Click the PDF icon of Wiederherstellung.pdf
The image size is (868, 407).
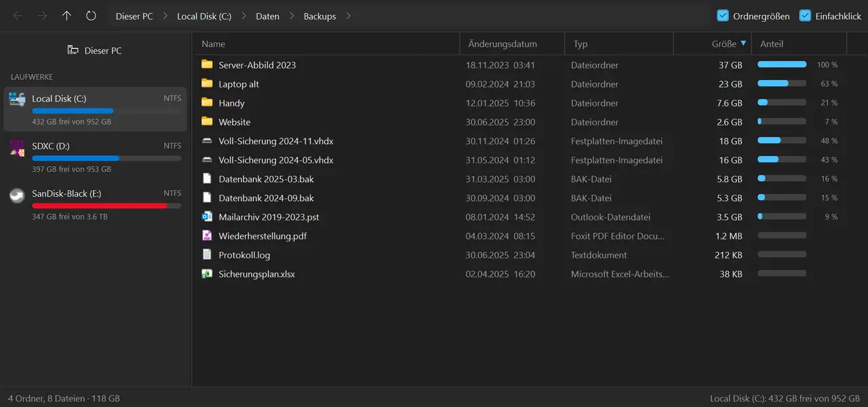tap(207, 236)
